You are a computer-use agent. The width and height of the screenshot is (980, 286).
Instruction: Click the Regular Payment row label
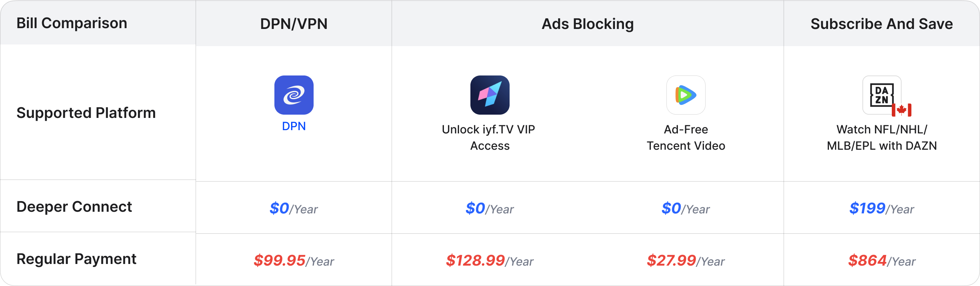point(76,259)
